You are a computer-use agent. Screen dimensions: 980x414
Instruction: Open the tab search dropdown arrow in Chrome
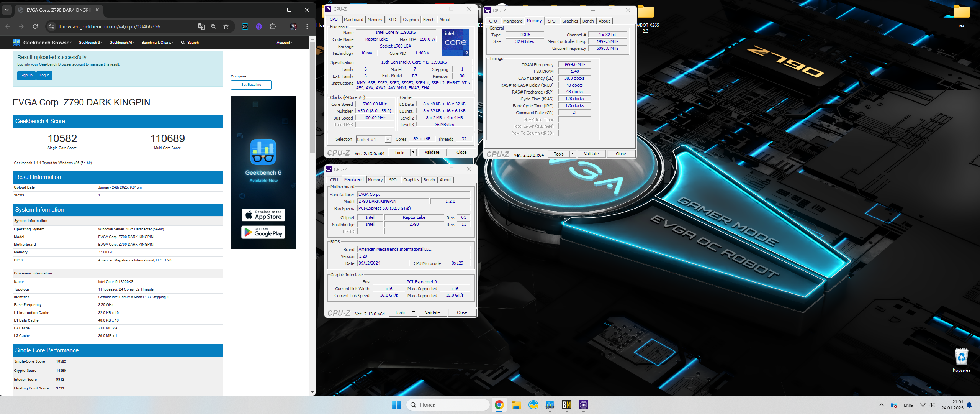[x=7, y=10]
